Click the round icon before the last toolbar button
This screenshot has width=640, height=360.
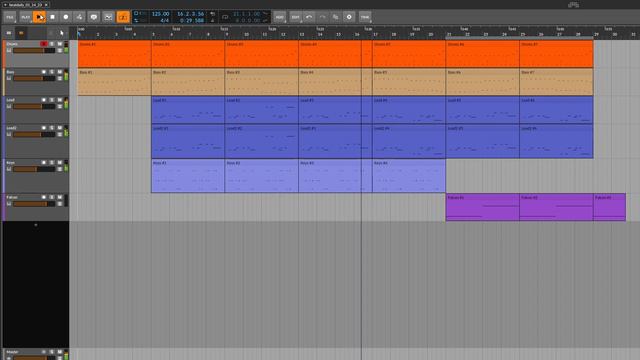coord(349,17)
